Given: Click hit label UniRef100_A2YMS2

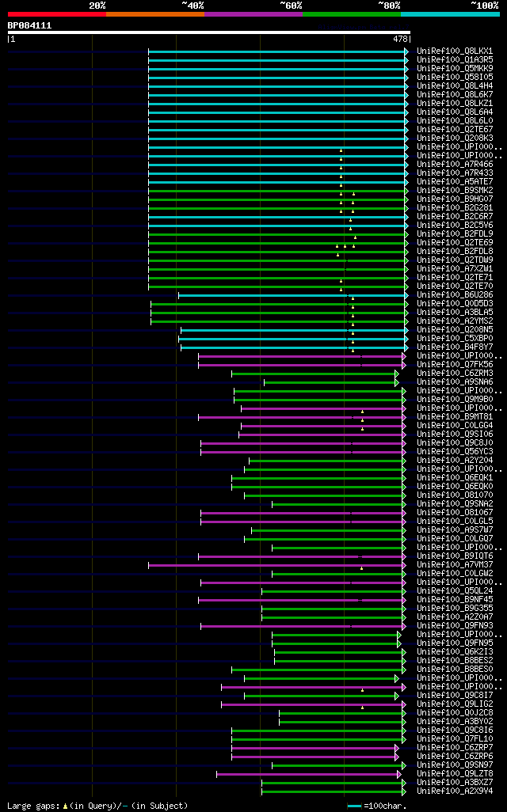Looking at the screenshot, I should click(455, 321).
